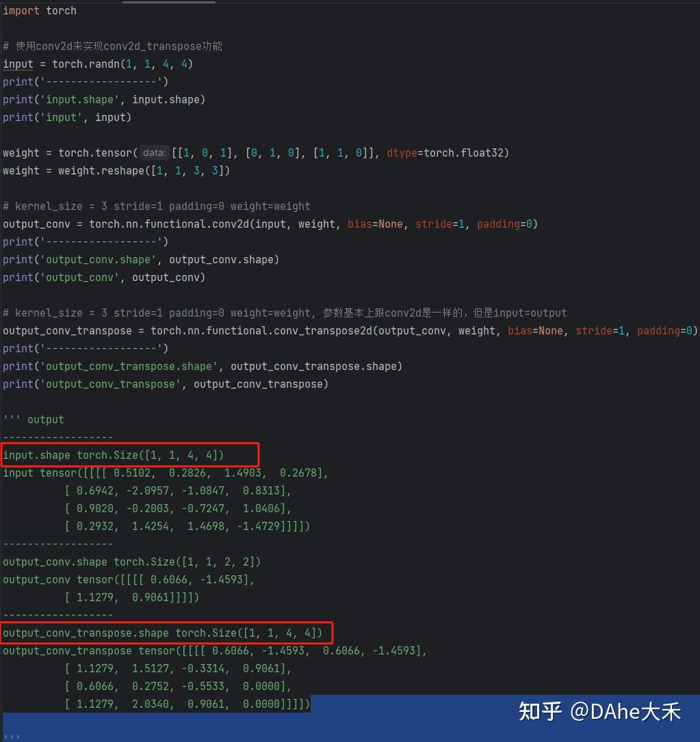Select the import torch statement
Screen dimensions: 700x742
coord(39,10)
